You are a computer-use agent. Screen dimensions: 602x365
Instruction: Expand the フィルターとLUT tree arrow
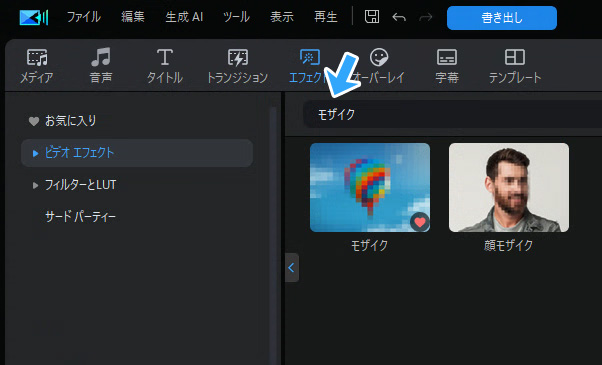point(35,185)
